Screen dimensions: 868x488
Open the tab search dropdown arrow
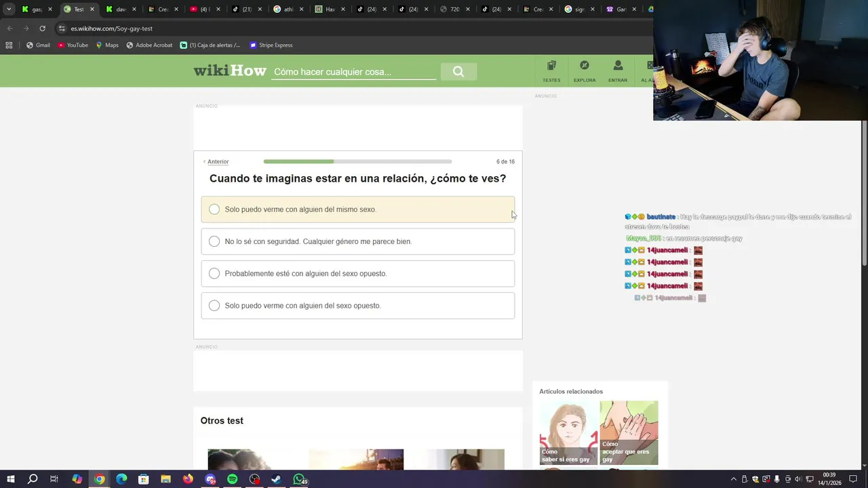9,9
